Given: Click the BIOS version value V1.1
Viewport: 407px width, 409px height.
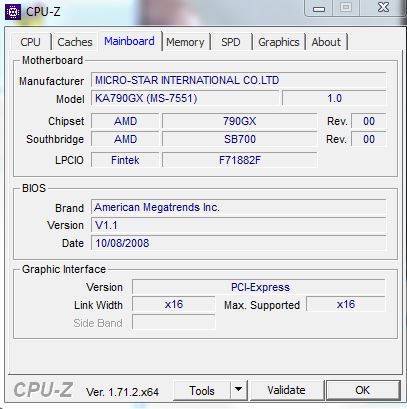Looking at the screenshot, I should click(239, 225).
